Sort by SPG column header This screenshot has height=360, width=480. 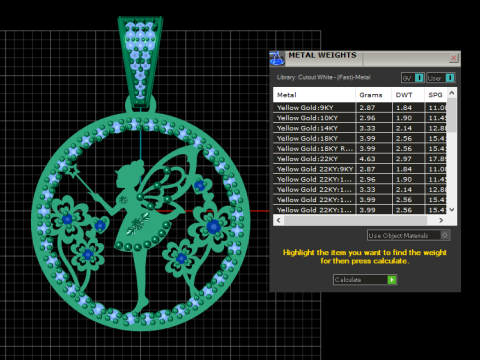(435, 95)
